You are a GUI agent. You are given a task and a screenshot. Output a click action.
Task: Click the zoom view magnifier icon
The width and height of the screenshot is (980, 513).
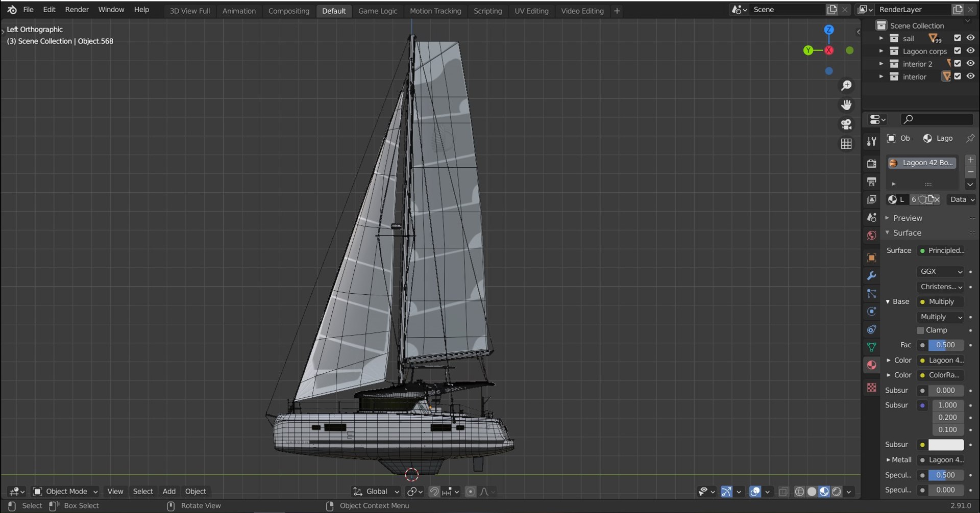coord(846,86)
